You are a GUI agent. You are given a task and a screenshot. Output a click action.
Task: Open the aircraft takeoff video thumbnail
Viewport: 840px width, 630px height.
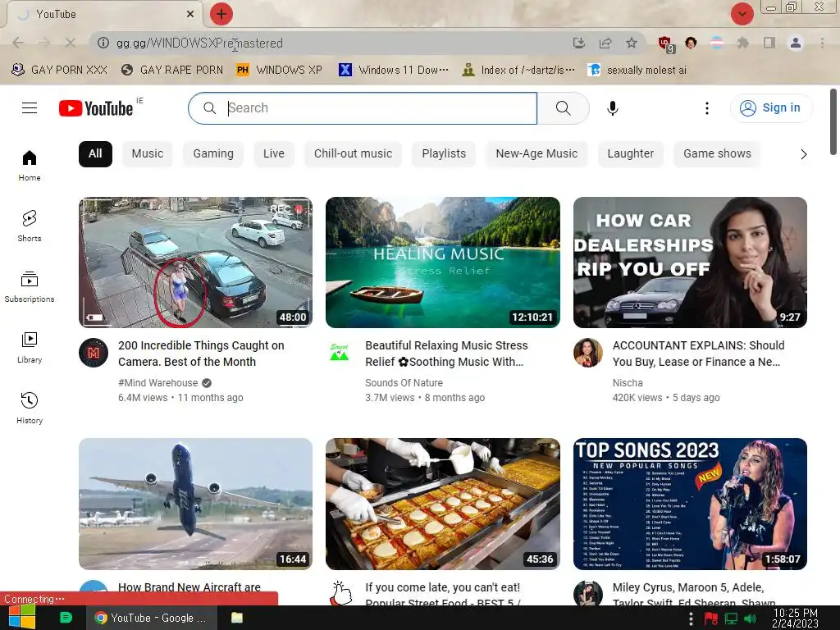(x=195, y=504)
